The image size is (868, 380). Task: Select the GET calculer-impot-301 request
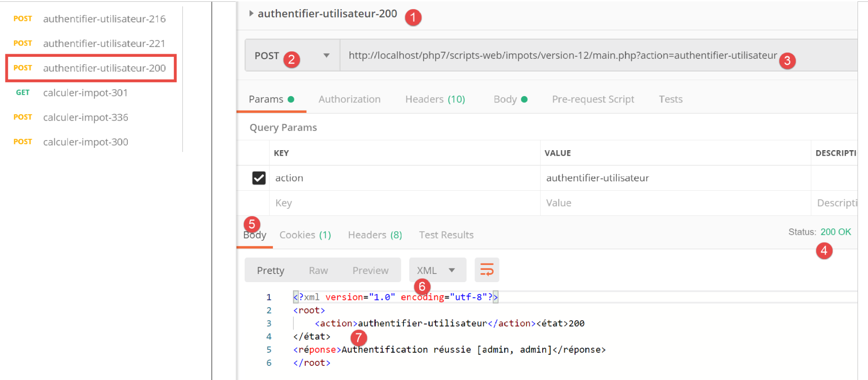point(85,93)
